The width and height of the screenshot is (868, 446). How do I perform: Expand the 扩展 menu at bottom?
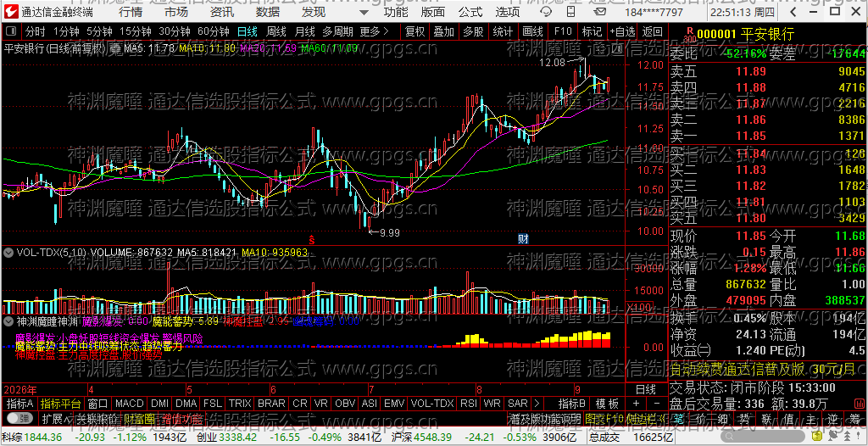point(55,418)
